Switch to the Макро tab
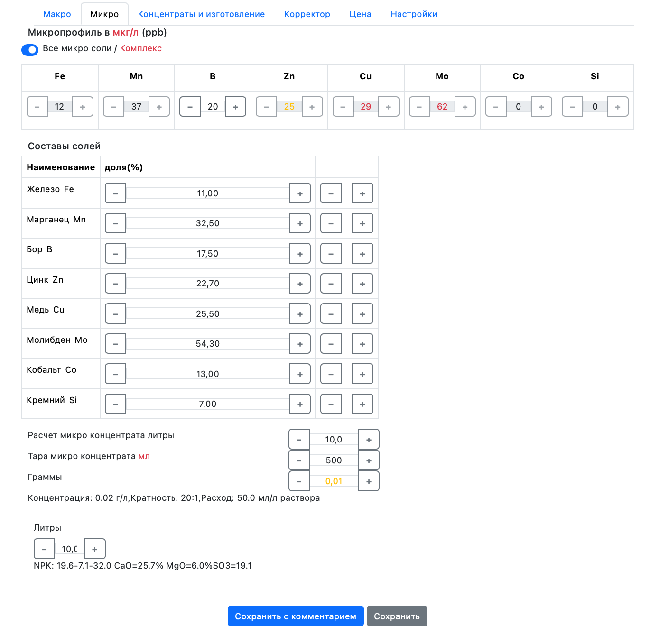The image size is (669, 644). click(x=57, y=14)
